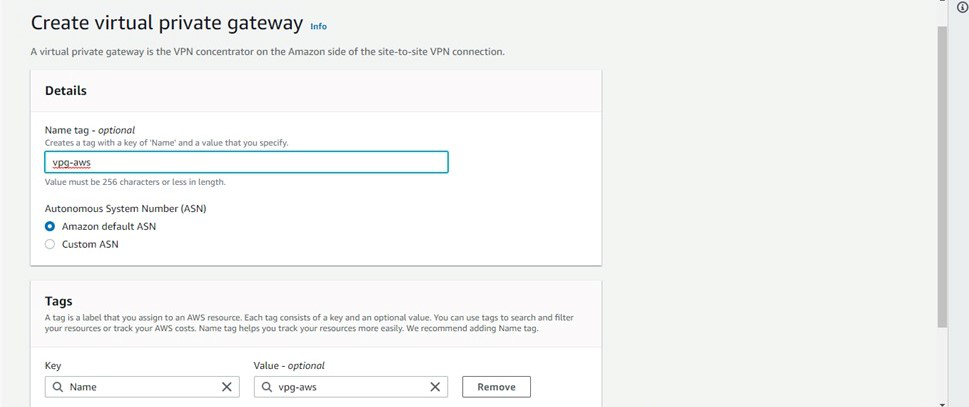Viewport: 969px width, 407px height.
Task: Click the Tags section heading
Action: point(59,300)
